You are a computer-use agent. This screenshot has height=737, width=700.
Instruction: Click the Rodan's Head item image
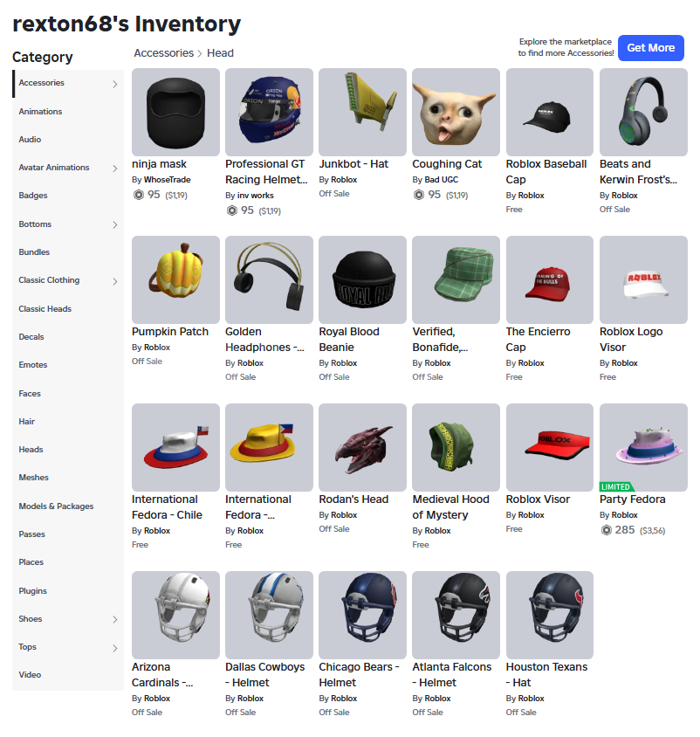pyautogui.click(x=362, y=447)
